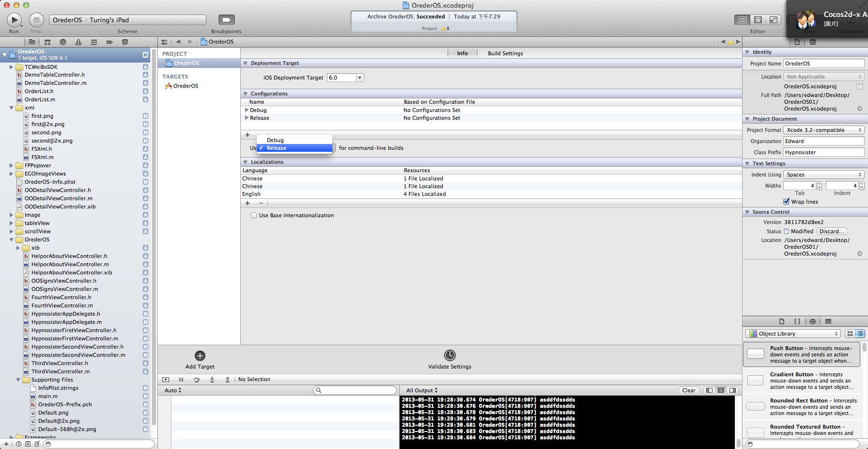The image size is (868, 449).
Task: Show only the console pane
Action: coord(733,390)
